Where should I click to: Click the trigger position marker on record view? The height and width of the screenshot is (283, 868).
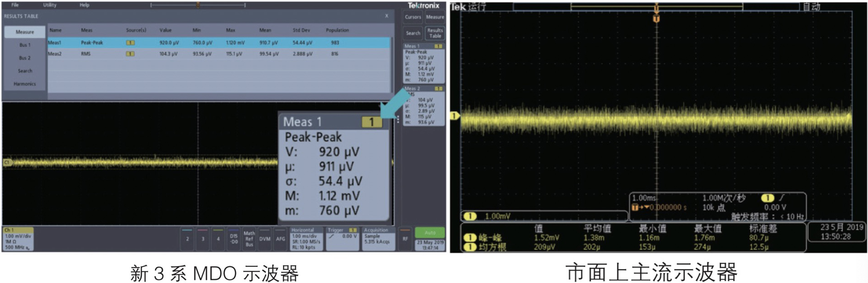click(198, 5)
